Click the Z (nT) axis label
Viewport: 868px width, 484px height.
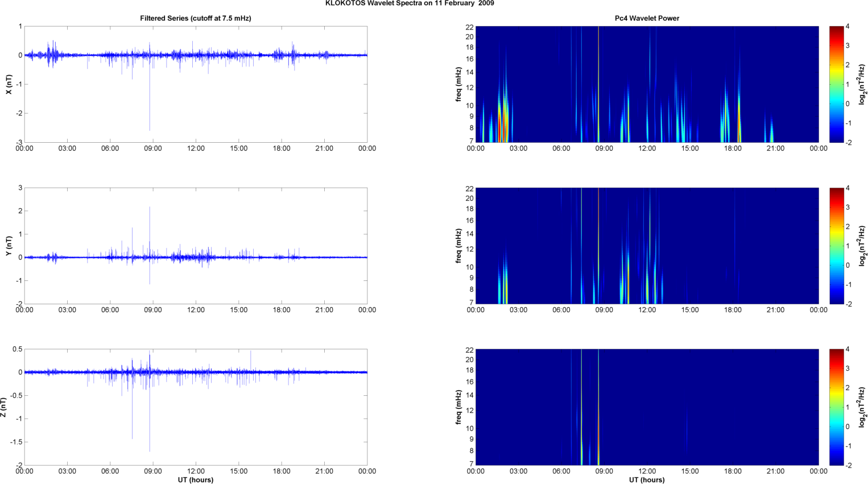[x=5, y=407]
